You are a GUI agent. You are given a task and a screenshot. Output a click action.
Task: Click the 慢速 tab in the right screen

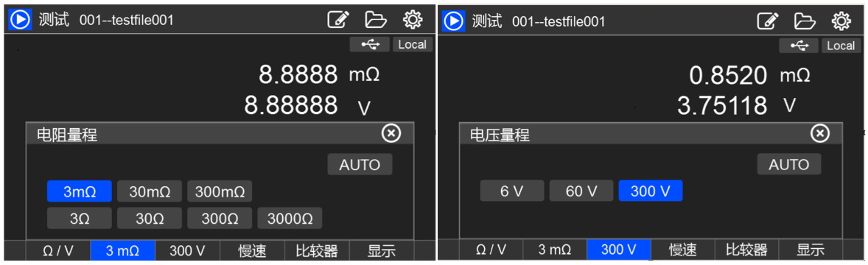click(683, 250)
